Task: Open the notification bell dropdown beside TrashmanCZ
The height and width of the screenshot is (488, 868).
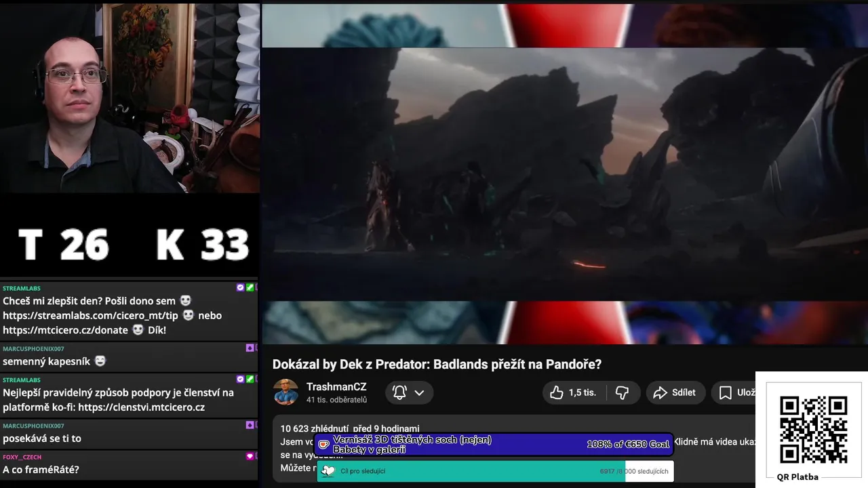Action: click(409, 392)
